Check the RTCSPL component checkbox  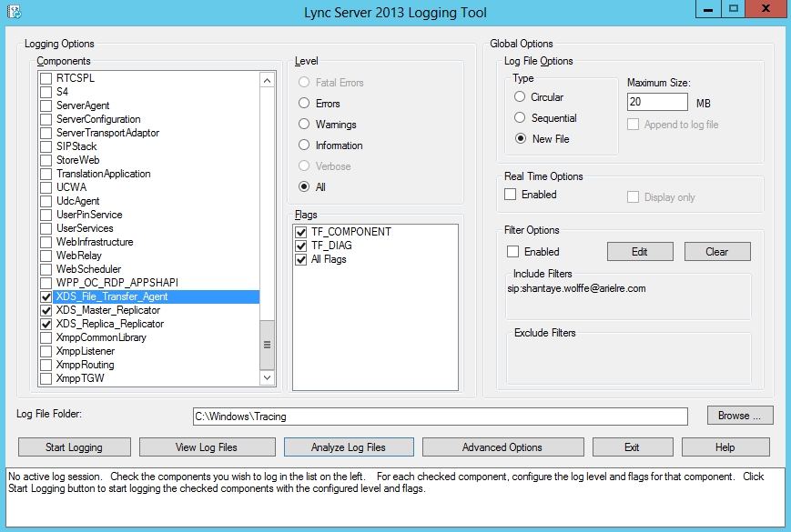click(x=46, y=78)
